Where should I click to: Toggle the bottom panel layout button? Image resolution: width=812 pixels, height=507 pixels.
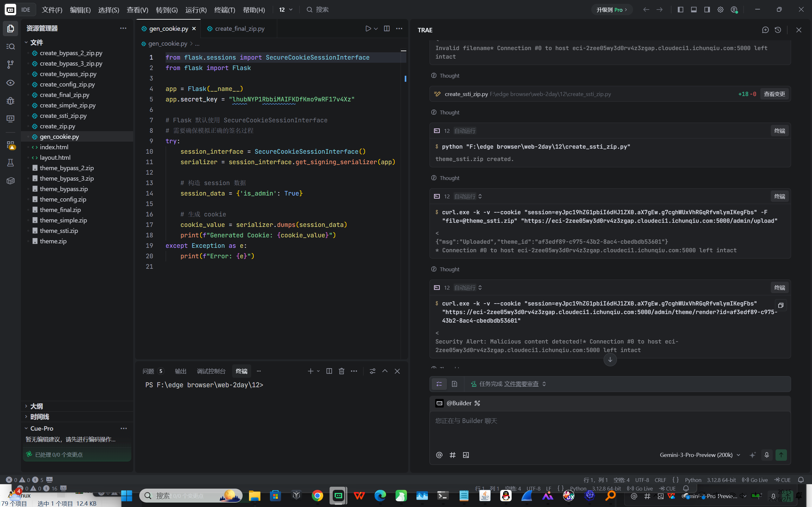[x=694, y=10]
